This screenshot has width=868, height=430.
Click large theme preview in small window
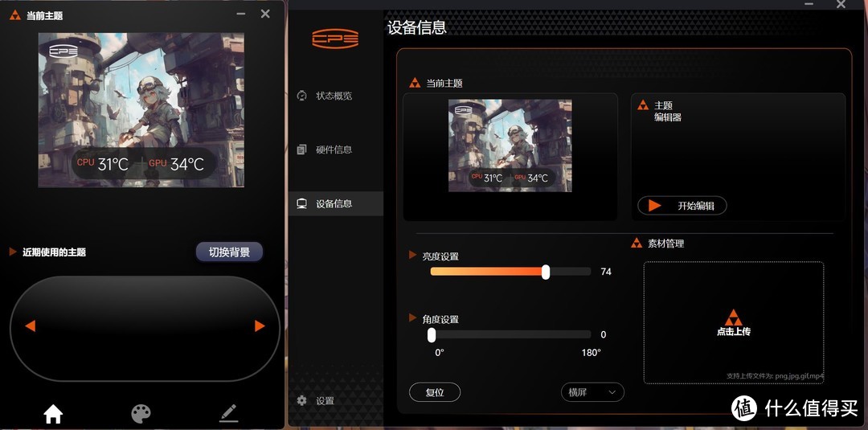tap(141, 110)
